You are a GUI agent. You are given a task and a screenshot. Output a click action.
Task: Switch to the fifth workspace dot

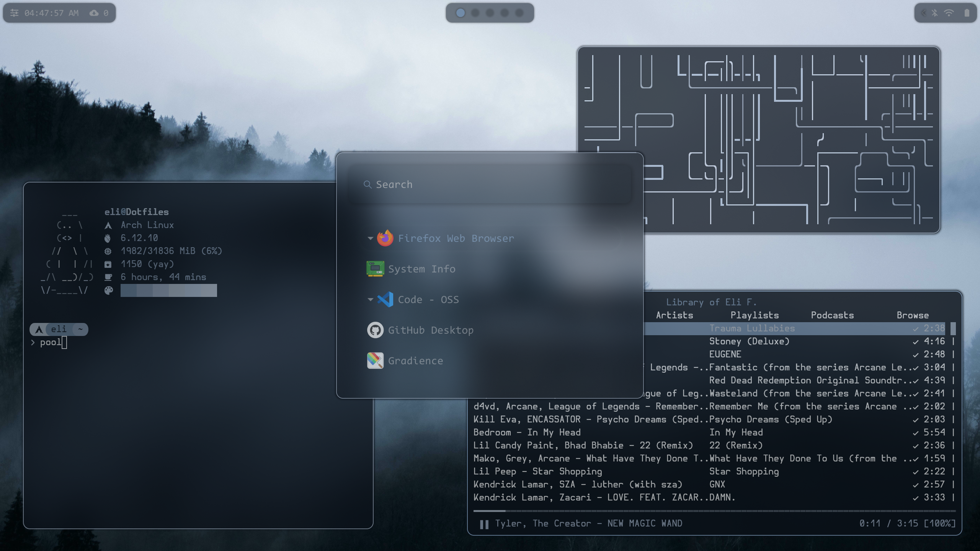[519, 13]
